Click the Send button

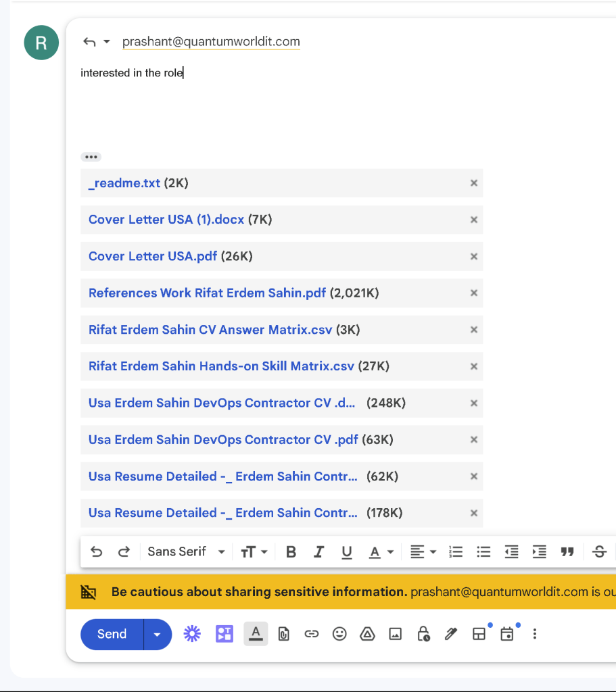click(x=112, y=634)
